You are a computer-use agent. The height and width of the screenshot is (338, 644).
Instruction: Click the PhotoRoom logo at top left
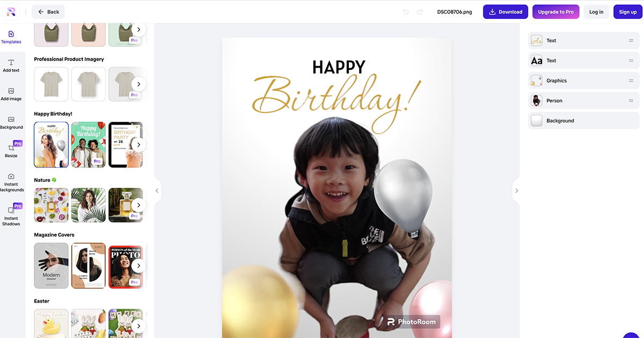[11, 11]
